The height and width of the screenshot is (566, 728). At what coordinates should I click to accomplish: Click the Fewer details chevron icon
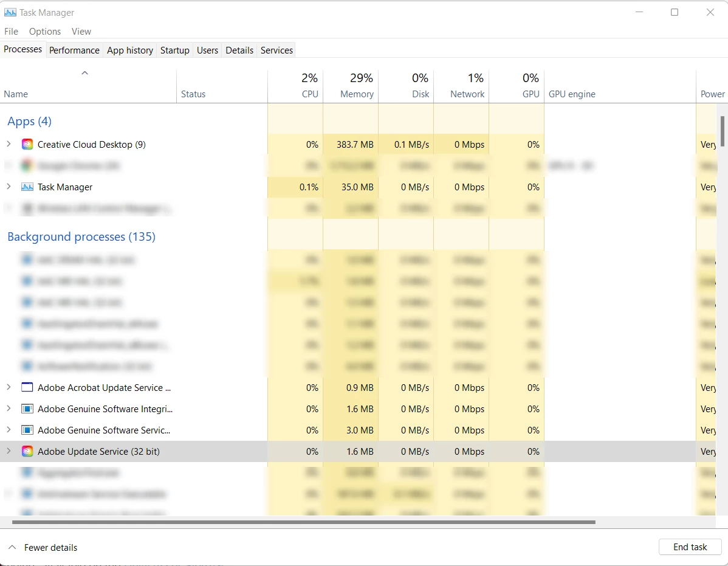[13, 547]
